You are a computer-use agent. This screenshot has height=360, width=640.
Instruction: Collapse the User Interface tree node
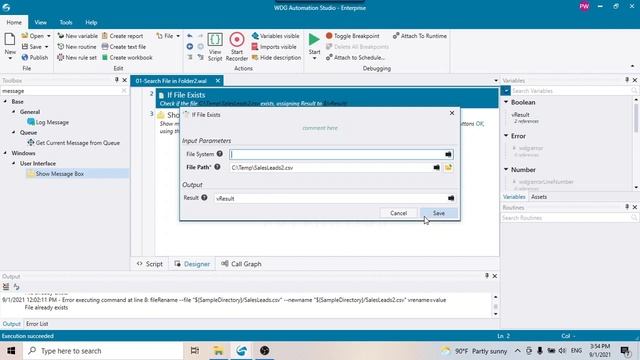click(13, 163)
